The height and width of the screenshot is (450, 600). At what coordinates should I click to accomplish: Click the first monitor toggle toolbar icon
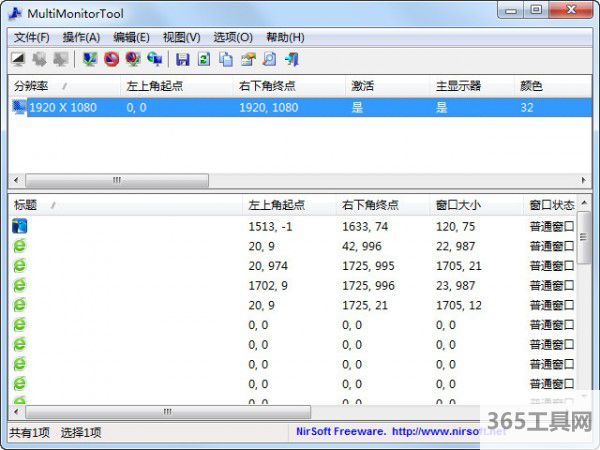[17, 59]
